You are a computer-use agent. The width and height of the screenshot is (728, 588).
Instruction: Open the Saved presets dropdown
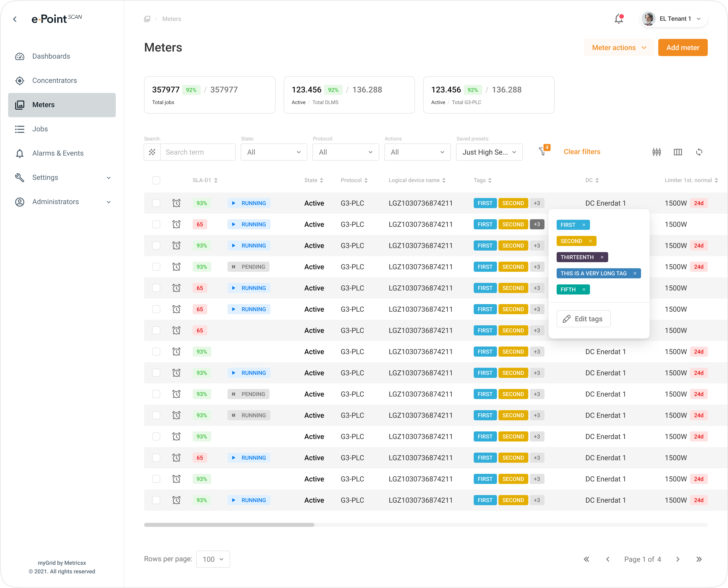(x=489, y=152)
